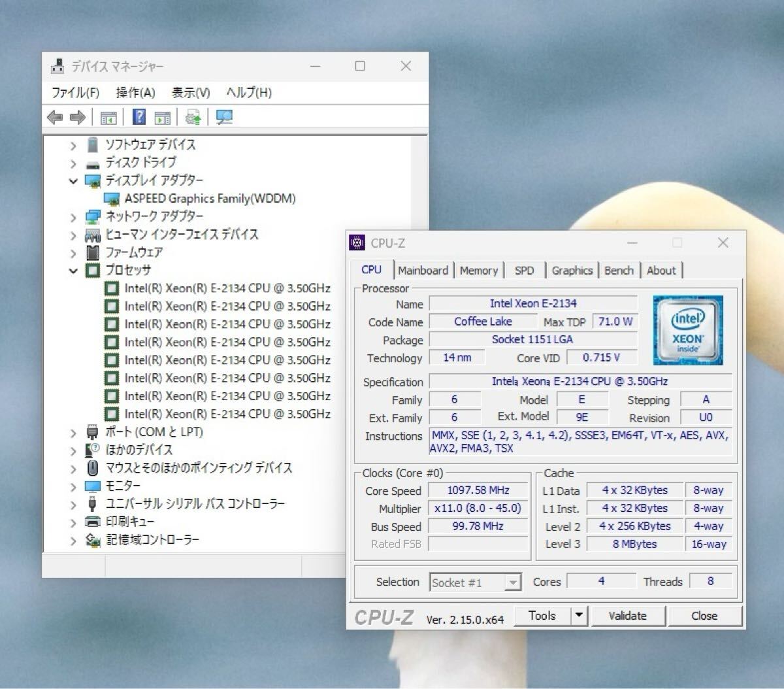Switch to the Bench tab in CPU-Z
The height and width of the screenshot is (689, 784).
click(619, 271)
